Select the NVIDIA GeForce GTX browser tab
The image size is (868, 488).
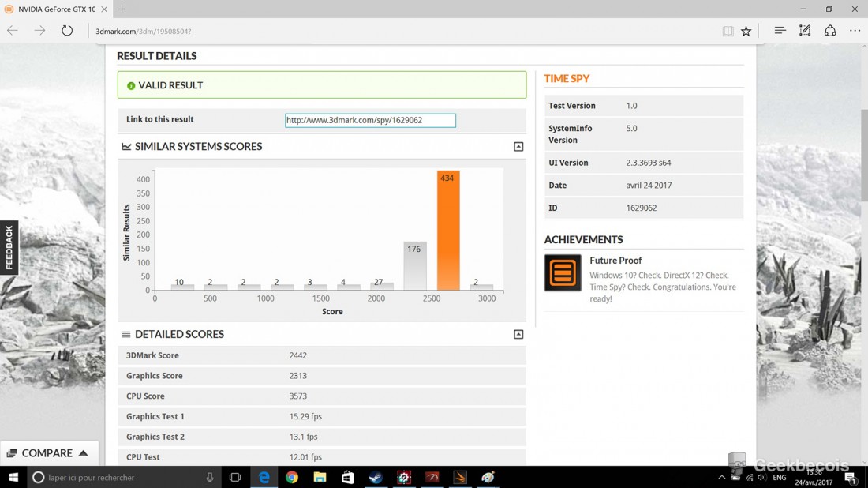pos(51,9)
